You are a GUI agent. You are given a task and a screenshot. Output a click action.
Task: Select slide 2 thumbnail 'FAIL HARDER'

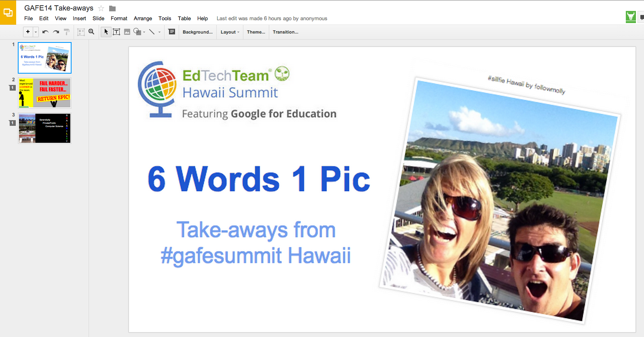[45, 93]
